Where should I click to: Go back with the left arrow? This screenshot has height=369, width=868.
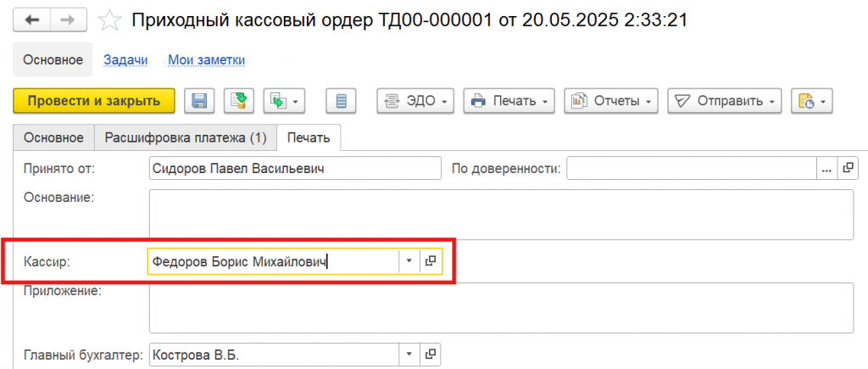coord(32,20)
